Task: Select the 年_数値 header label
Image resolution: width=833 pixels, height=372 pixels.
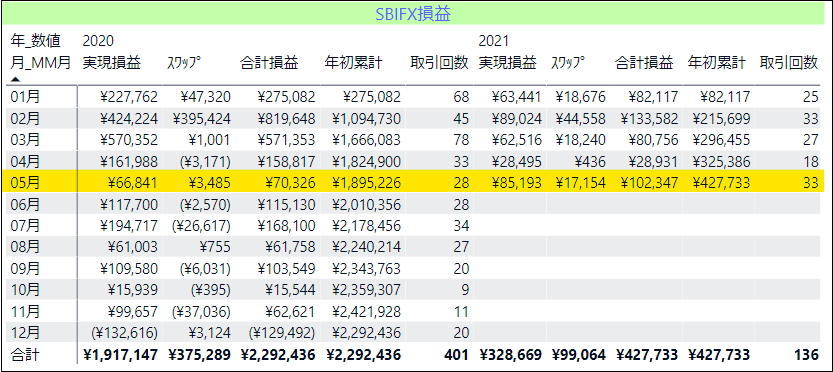Action: (36, 41)
